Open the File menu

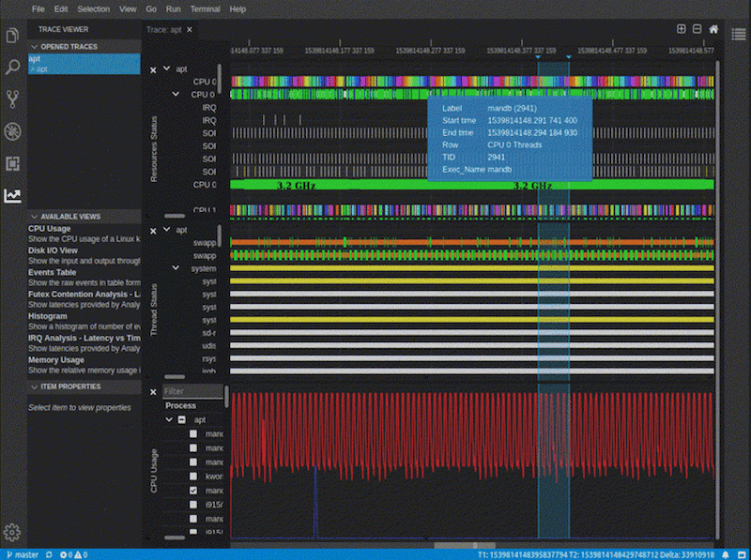pyautogui.click(x=38, y=9)
